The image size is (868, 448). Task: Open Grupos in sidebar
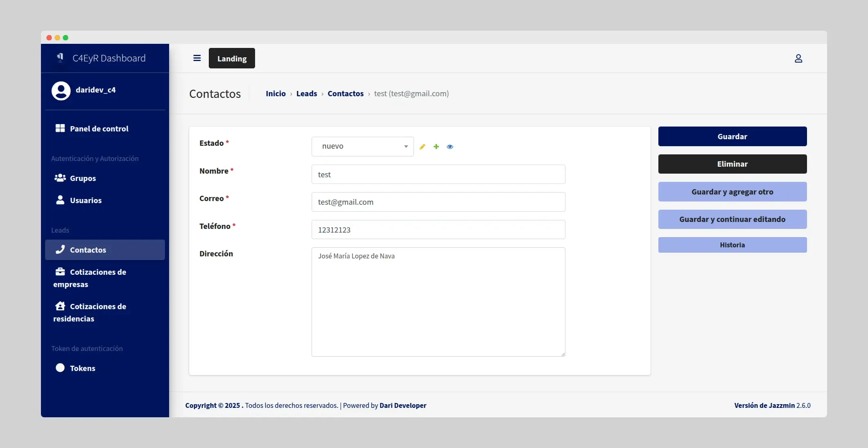click(x=83, y=178)
